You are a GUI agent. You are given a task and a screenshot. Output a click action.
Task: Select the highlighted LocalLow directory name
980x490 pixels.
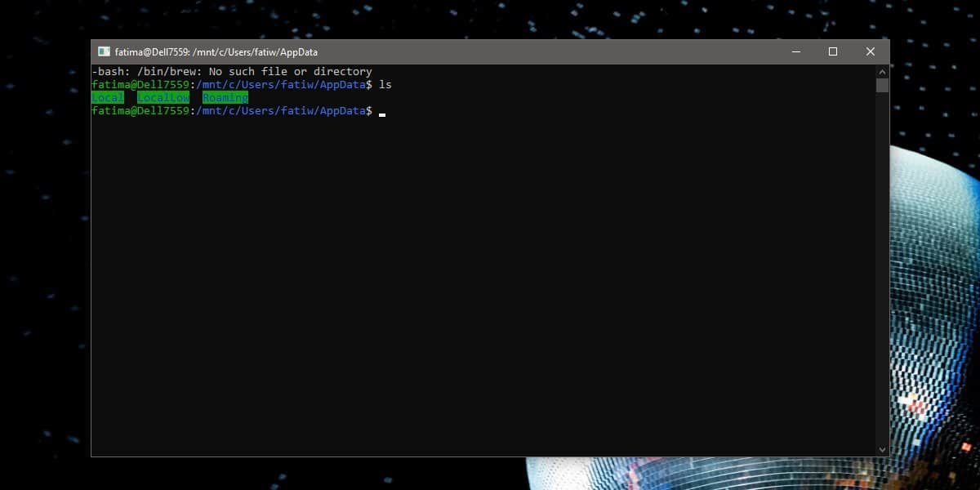coord(163,97)
